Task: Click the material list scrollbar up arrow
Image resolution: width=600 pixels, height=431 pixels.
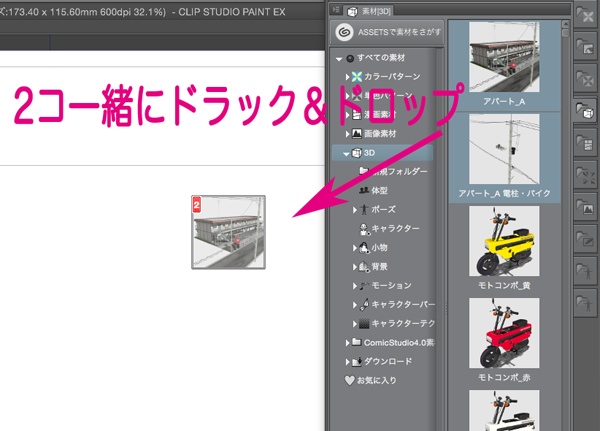Action: [x=565, y=24]
